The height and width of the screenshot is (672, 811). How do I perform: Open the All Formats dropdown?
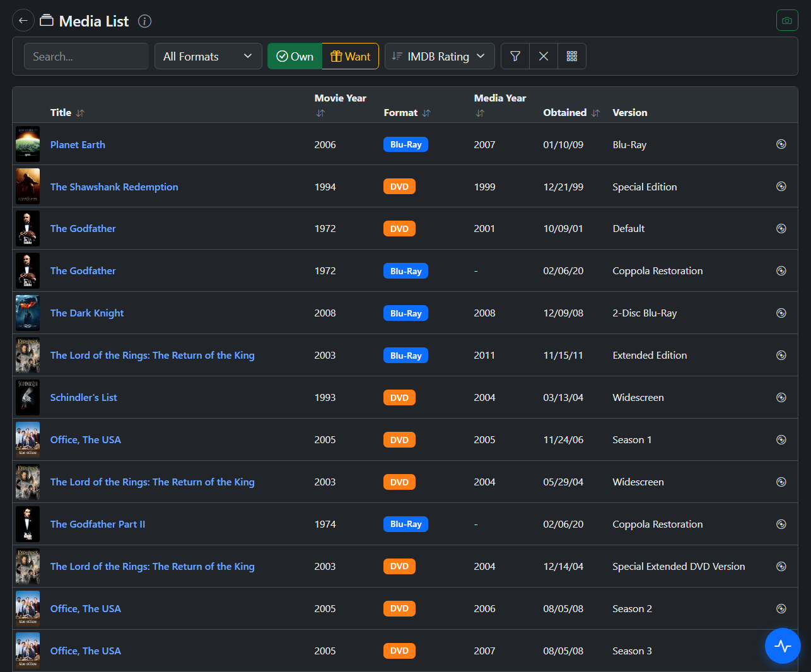pyautogui.click(x=208, y=56)
